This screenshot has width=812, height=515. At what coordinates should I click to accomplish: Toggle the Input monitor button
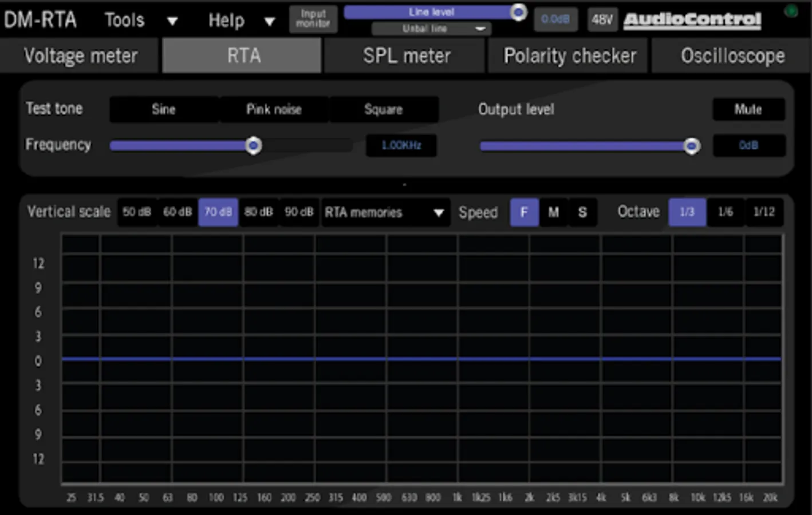tap(313, 19)
